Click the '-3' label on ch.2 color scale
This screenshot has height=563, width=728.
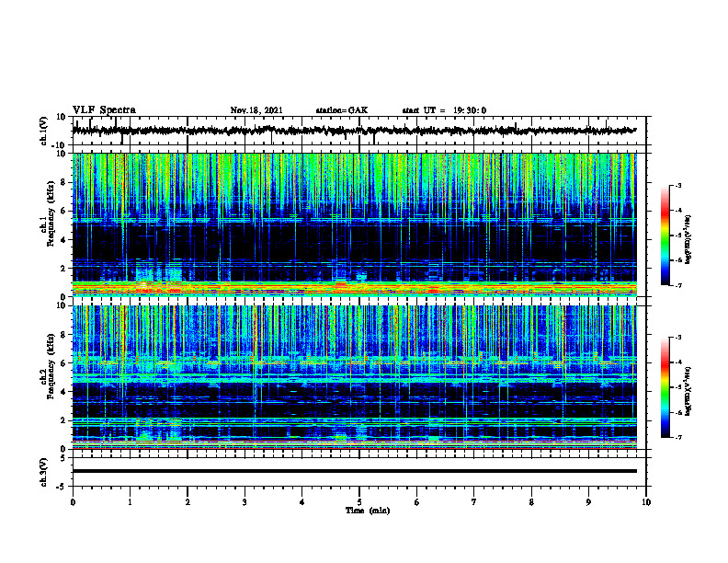click(677, 338)
